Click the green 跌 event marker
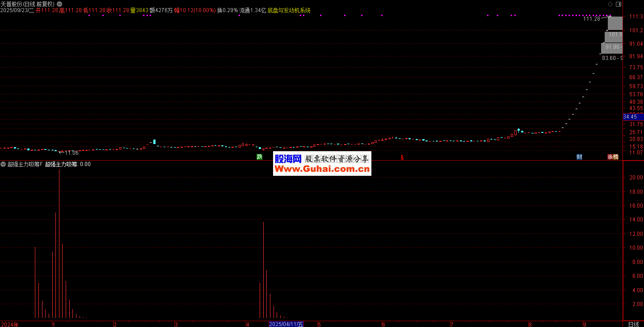The height and width of the screenshot is (327, 644). [x=259, y=157]
